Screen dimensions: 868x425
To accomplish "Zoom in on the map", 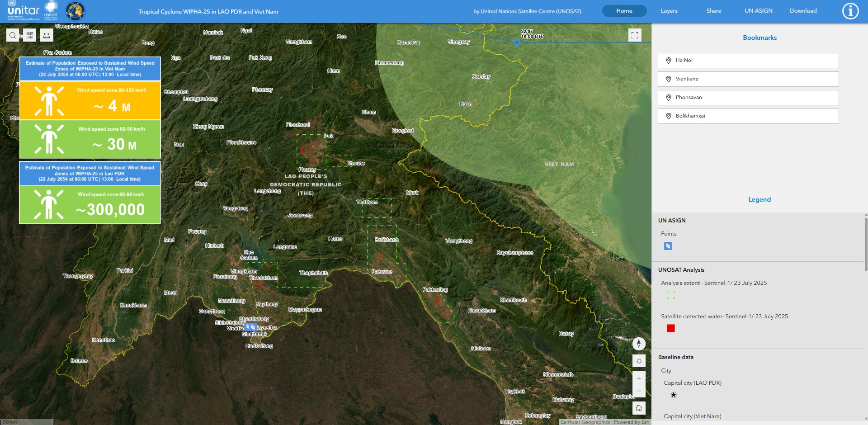I will [x=639, y=378].
